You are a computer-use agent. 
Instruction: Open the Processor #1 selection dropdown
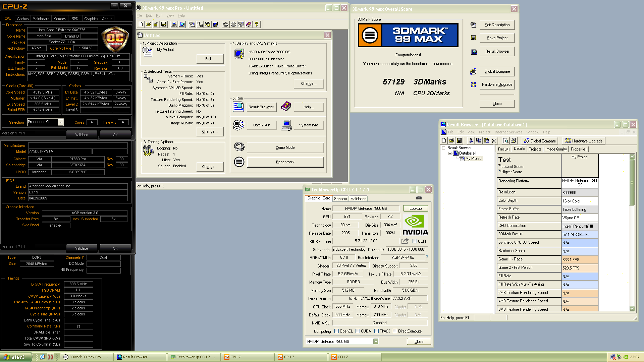pyautogui.click(x=60, y=122)
